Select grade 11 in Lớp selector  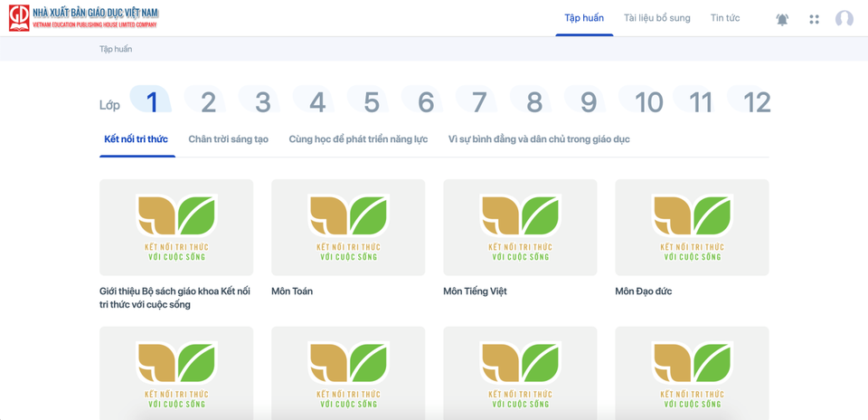pos(696,100)
